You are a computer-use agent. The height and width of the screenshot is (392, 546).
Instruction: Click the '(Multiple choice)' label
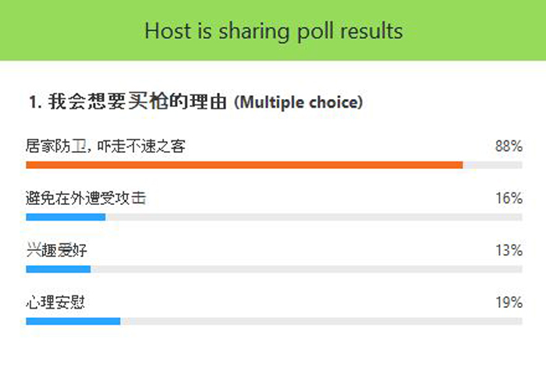299,102
